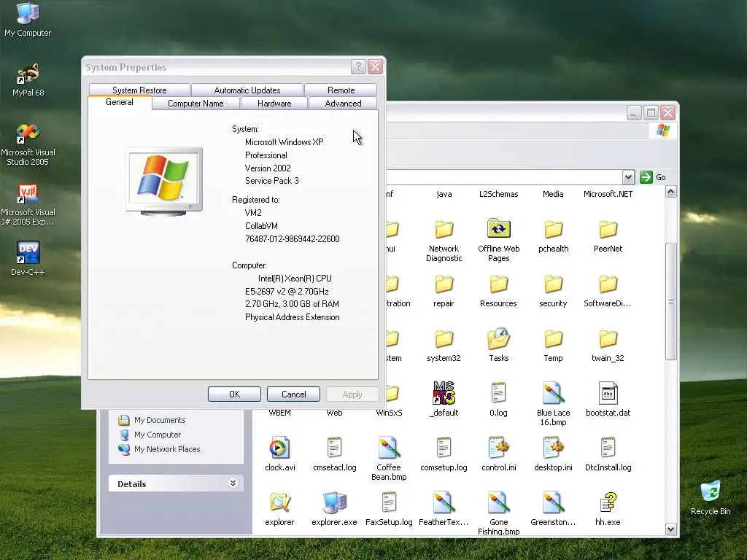Image resolution: width=747 pixels, height=560 pixels.
Task: Launch MyPal 68 browser shortcut
Action: [x=28, y=79]
